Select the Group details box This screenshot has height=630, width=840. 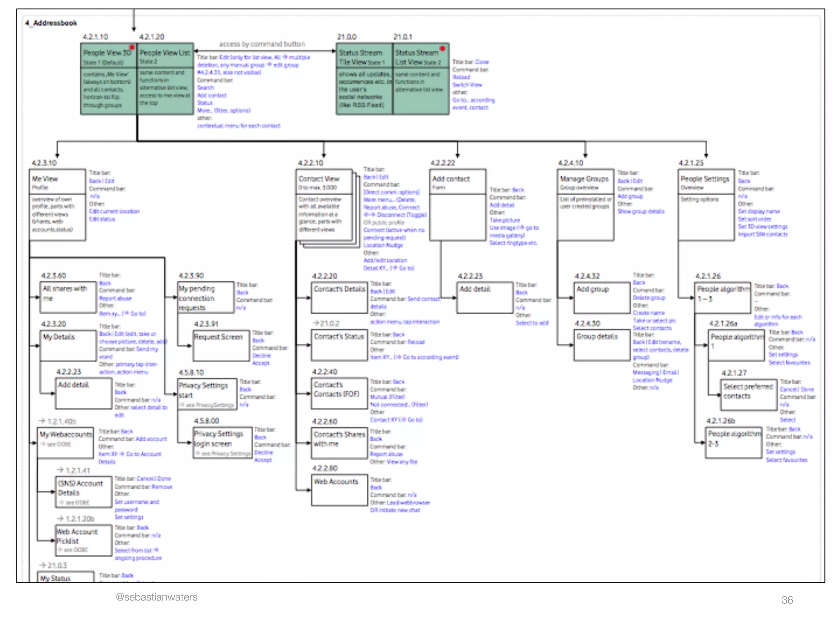[x=602, y=345]
